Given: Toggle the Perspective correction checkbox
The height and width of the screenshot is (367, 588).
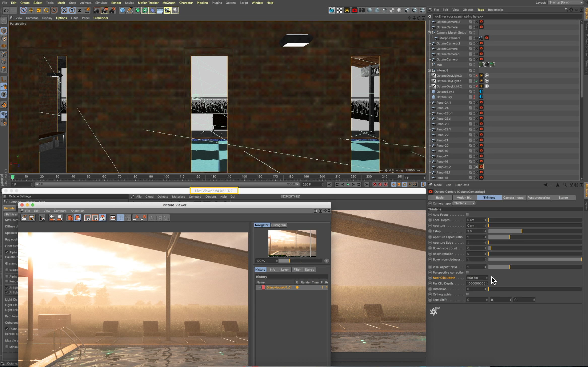Looking at the screenshot, I should [467, 272].
